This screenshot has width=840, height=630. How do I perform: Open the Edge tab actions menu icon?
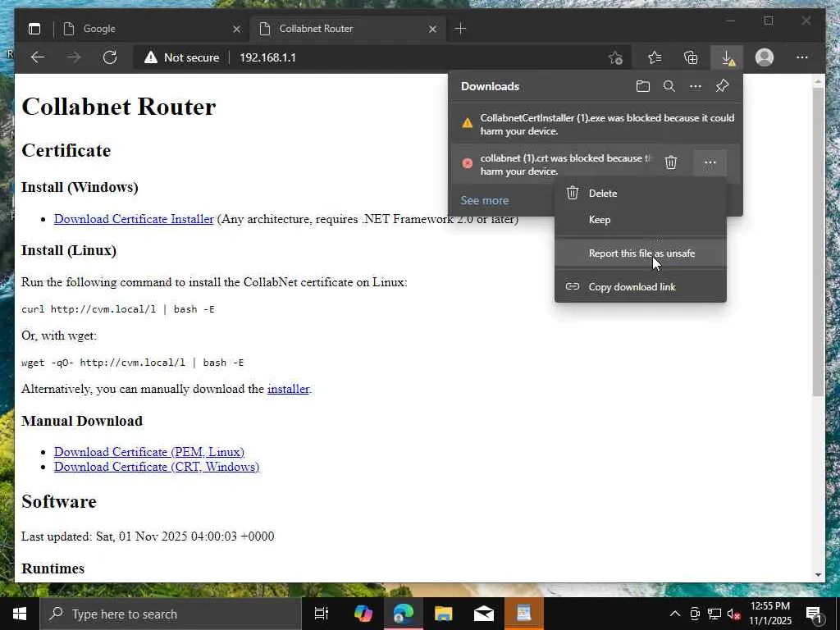(x=34, y=29)
